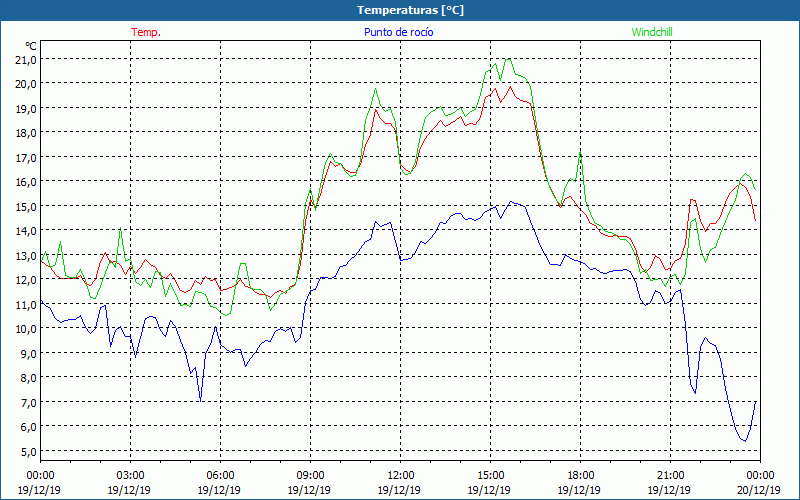The width and height of the screenshot is (800, 500).
Task: Click the '9,0' y-axis value
Action: point(29,353)
